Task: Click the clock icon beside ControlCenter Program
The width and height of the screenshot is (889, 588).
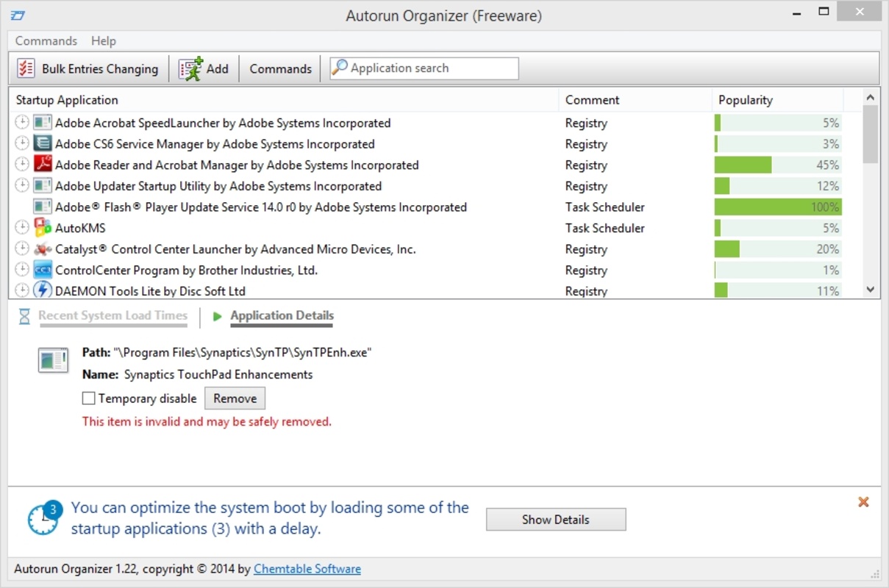Action: click(22, 270)
